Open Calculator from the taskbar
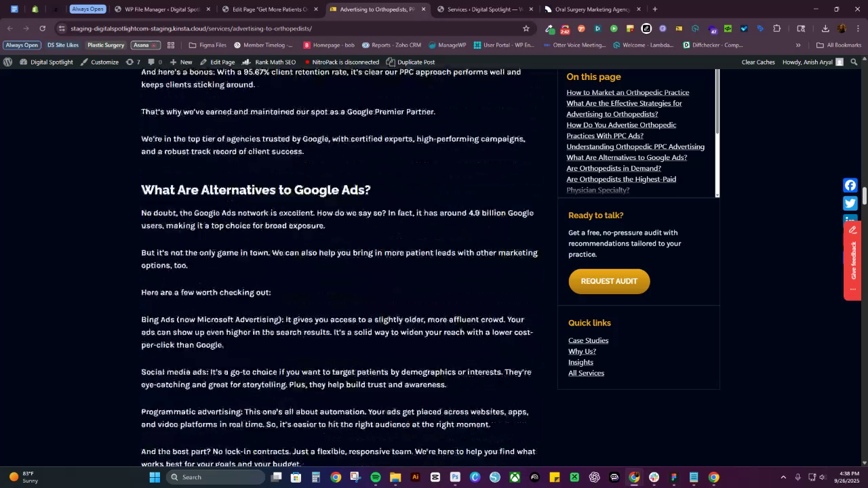Image resolution: width=868 pixels, height=488 pixels. pyautogui.click(x=315, y=477)
